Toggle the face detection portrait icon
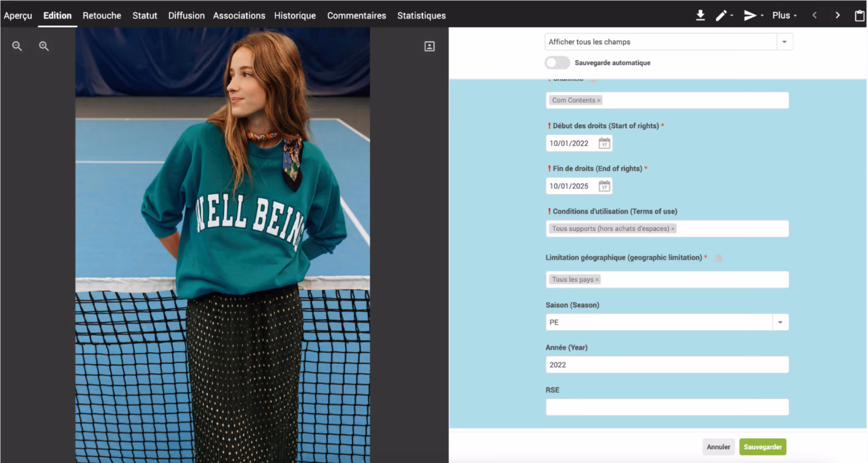 [429, 46]
